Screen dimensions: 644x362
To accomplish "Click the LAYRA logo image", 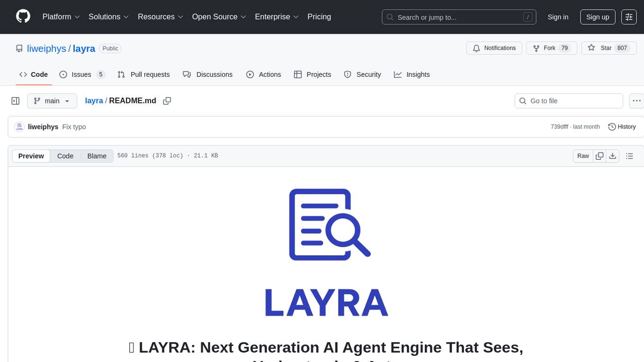I will tap(326, 253).
